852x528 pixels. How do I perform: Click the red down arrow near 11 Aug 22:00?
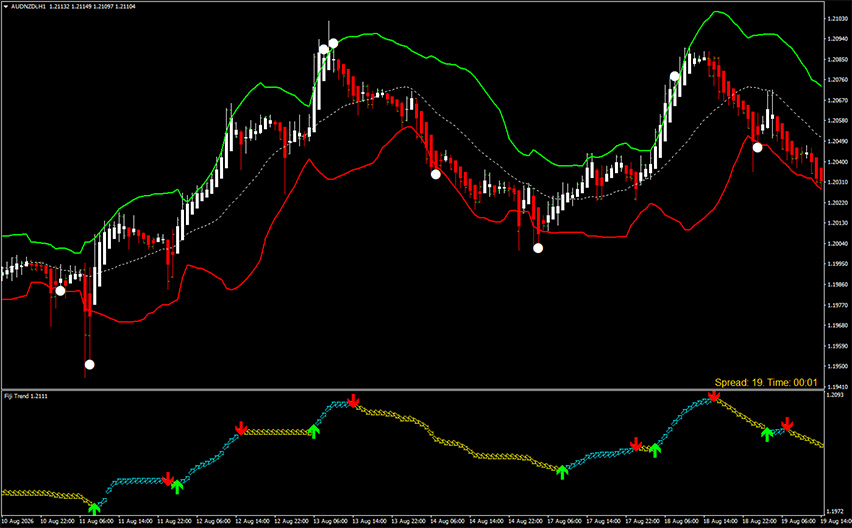click(168, 479)
